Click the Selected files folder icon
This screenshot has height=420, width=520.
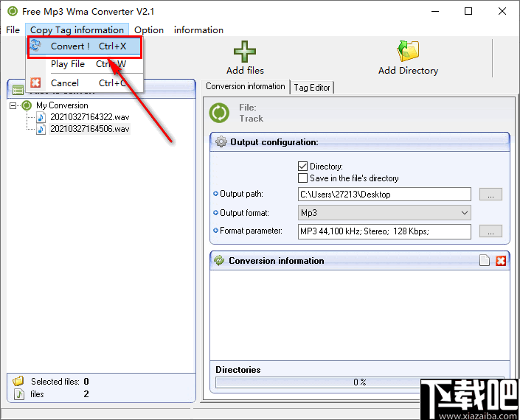(18, 381)
